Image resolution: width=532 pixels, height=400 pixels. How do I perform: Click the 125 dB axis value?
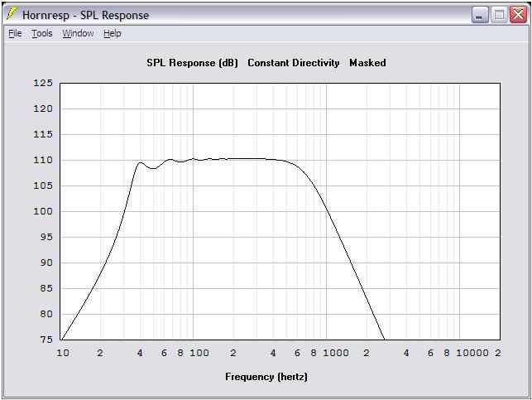click(x=43, y=83)
